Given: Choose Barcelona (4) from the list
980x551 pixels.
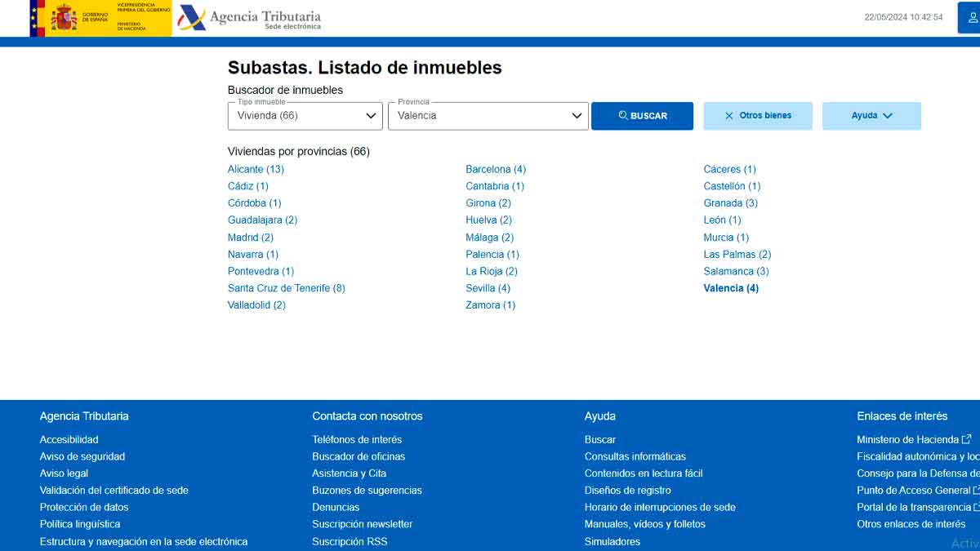Looking at the screenshot, I should [x=496, y=169].
